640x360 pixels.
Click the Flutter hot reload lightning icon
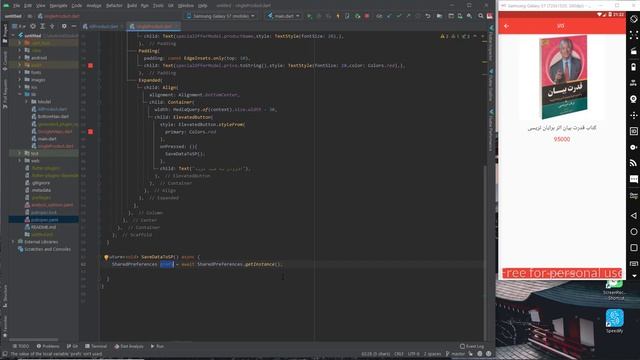[x=338, y=16]
